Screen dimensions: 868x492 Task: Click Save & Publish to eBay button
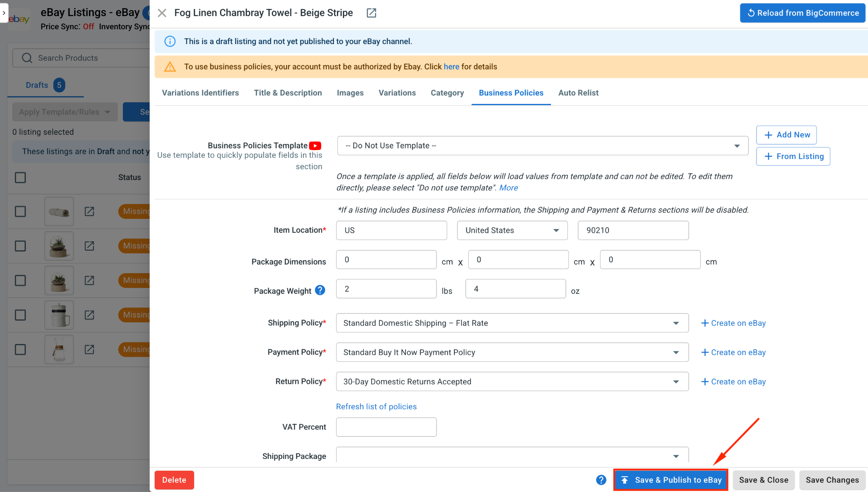pos(670,480)
